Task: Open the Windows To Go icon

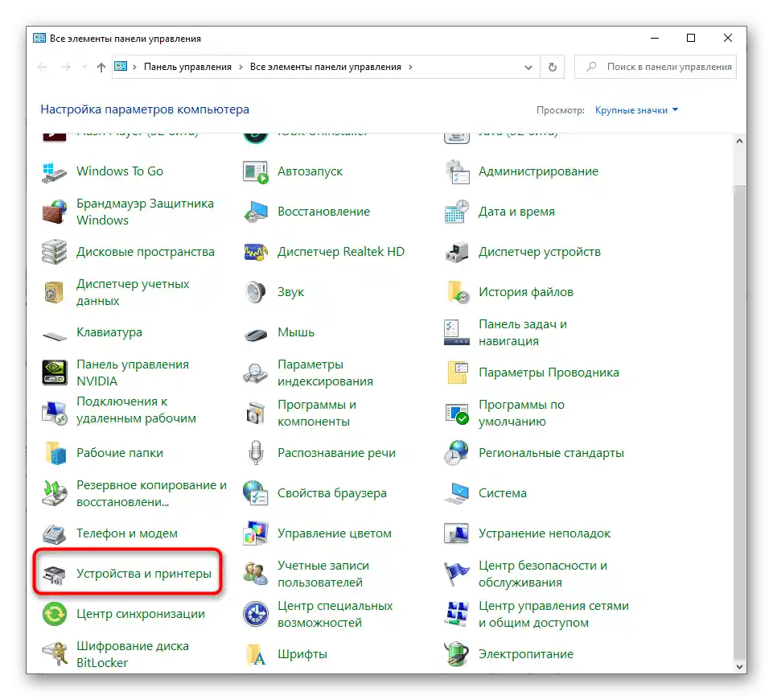Action: (54, 171)
